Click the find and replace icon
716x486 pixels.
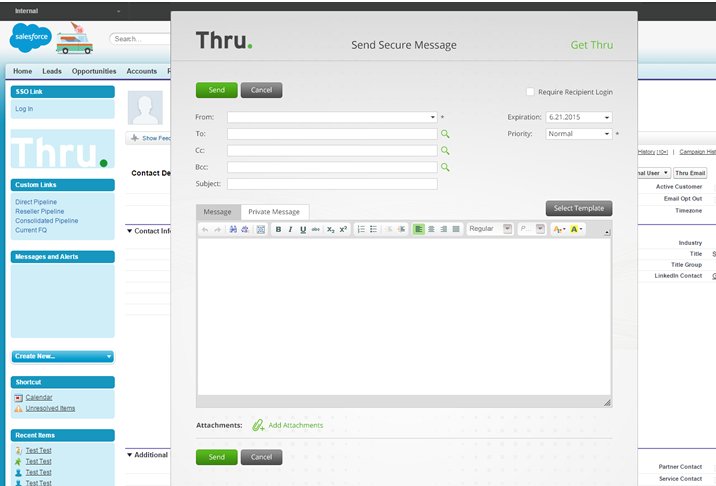click(245, 229)
